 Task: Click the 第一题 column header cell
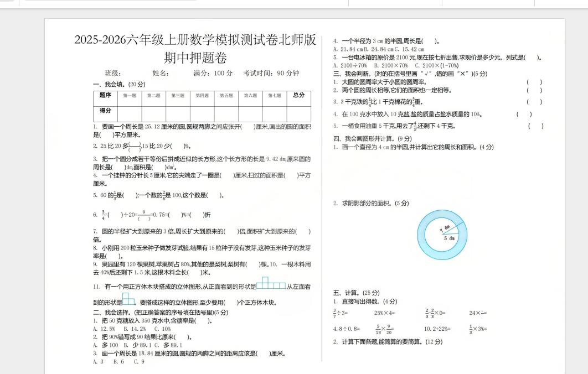[x=130, y=96]
